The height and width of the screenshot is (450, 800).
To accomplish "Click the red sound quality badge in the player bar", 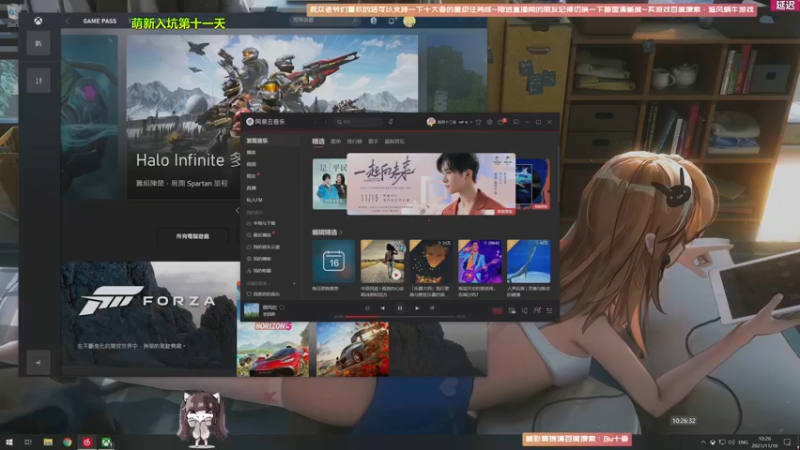I will click(x=497, y=310).
